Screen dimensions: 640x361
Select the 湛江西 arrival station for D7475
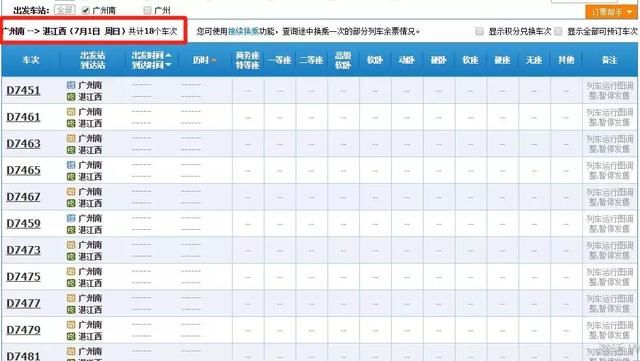(x=90, y=283)
